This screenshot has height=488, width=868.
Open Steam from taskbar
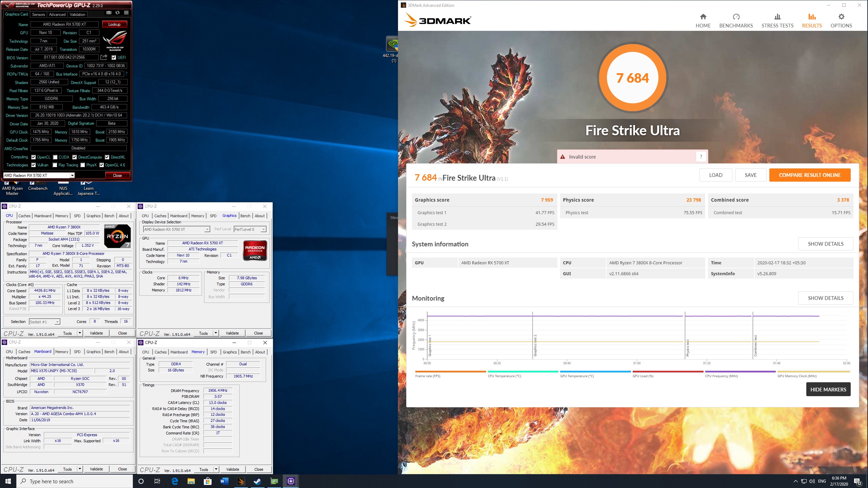(x=257, y=481)
